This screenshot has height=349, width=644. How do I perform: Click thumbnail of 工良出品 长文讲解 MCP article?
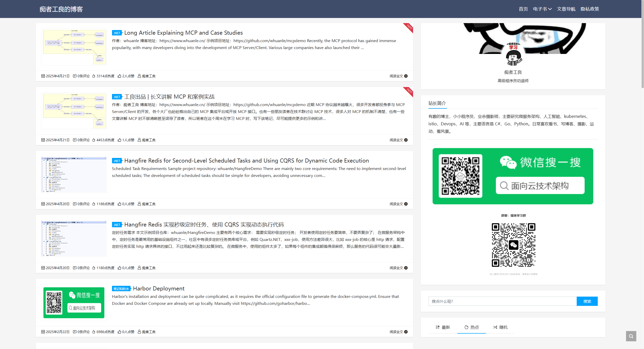click(74, 110)
